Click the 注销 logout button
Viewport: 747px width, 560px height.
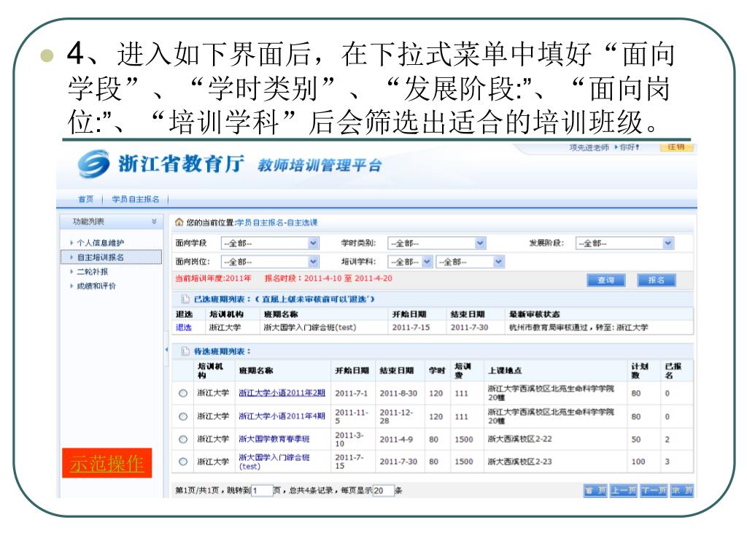coord(676,147)
